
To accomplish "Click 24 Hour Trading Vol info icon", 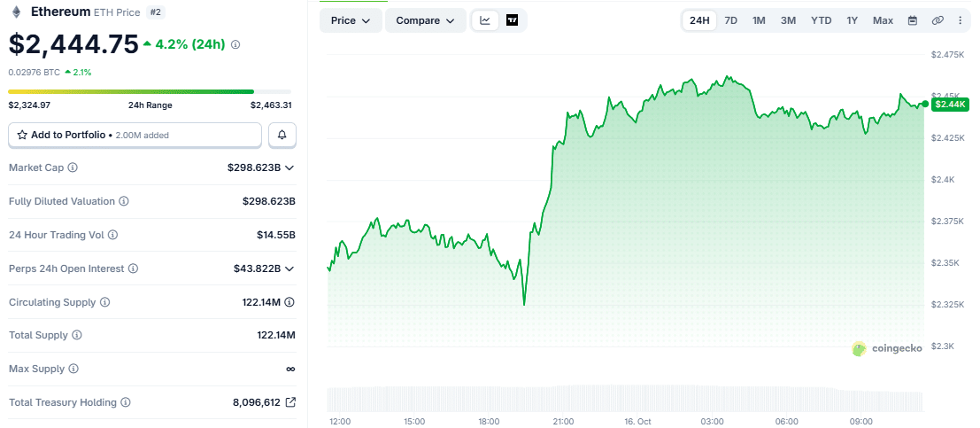I will [x=112, y=235].
